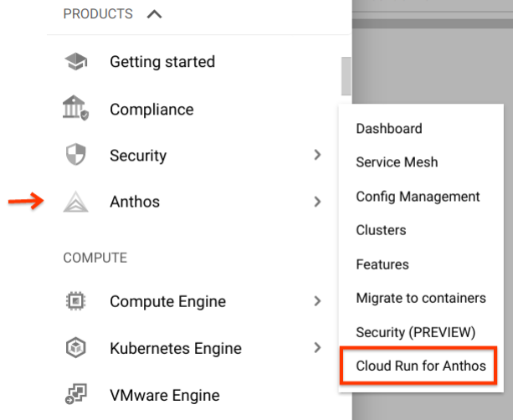The width and height of the screenshot is (513, 420).
Task: Click the Getting started label
Action: click(162, 62)
